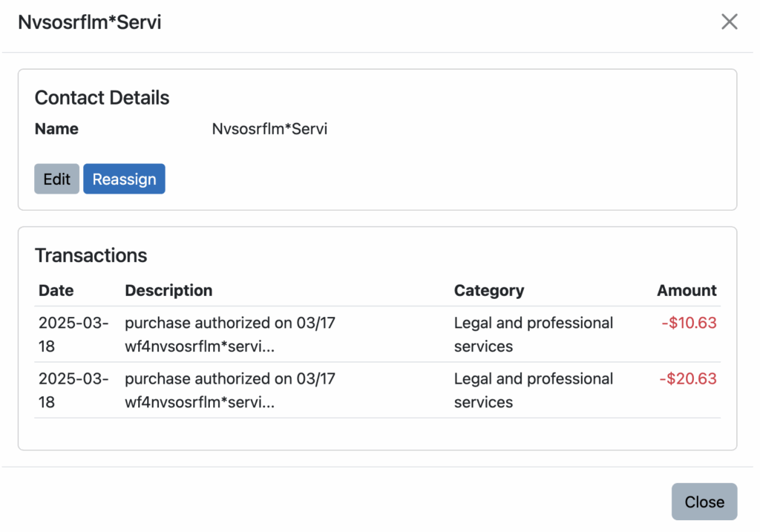
Task: Open the description of the -$10.63 transaction
Action: tap(229, 335)
